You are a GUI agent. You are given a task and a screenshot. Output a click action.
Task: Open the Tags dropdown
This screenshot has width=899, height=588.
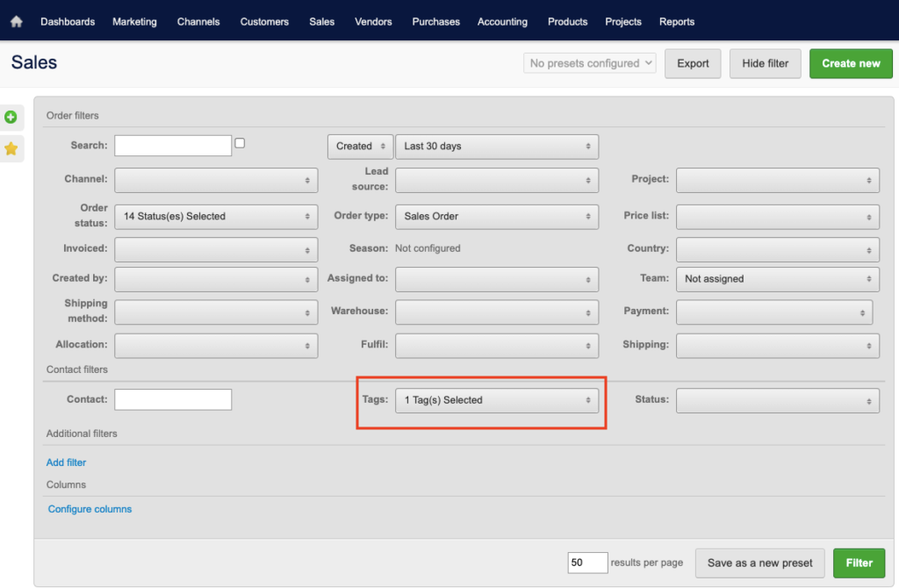tap(497, 400)
